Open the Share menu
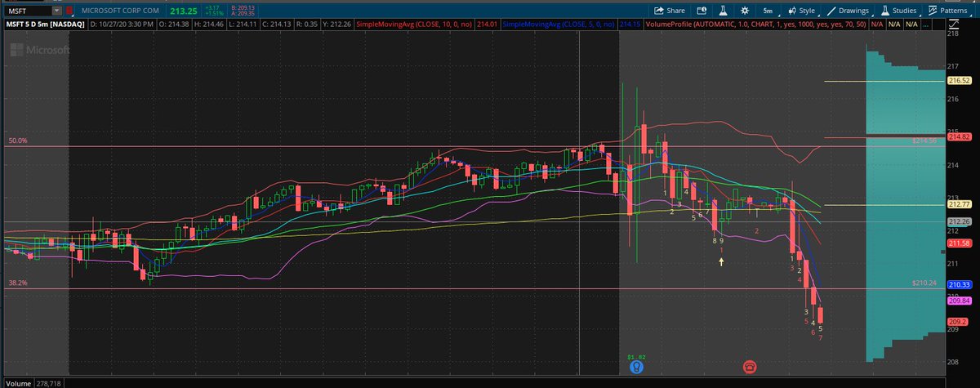The width and height of the screenshot is (980, 388). [669, 11]
